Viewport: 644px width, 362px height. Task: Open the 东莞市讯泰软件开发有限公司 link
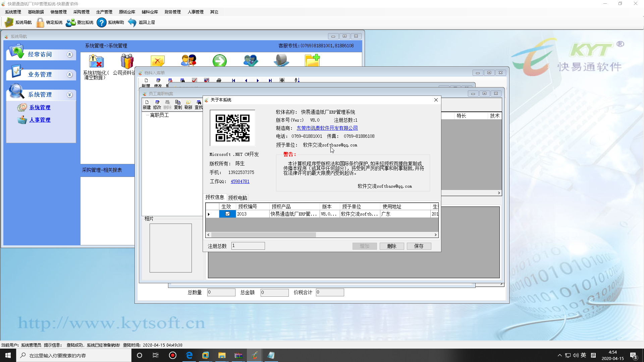[x=327, y=128]
